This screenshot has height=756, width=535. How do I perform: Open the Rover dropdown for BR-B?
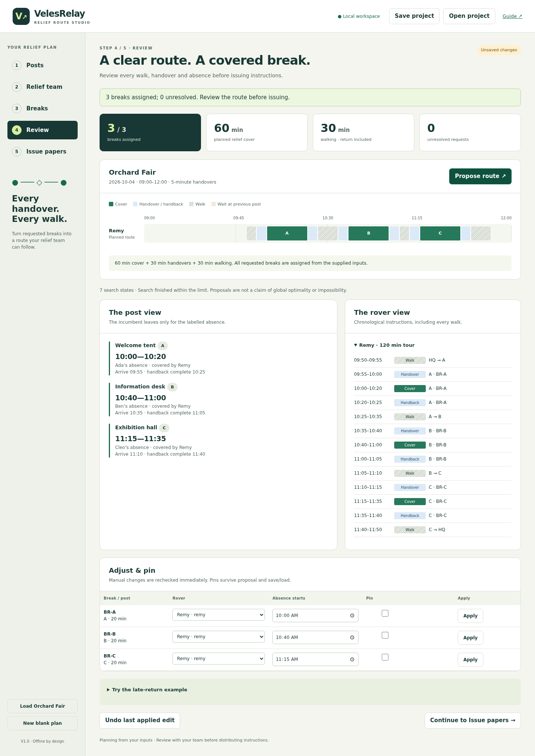218,637
